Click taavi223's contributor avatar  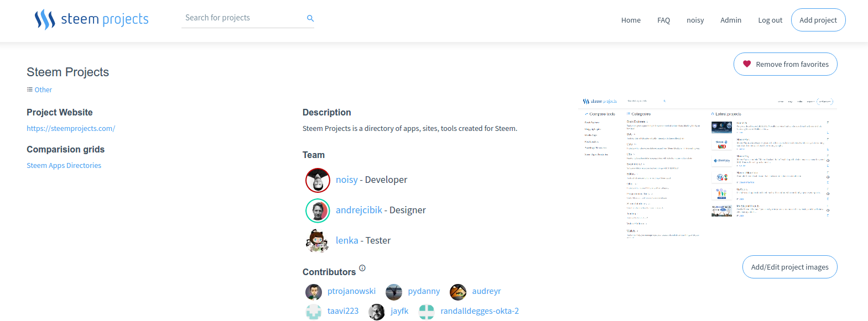314,312
